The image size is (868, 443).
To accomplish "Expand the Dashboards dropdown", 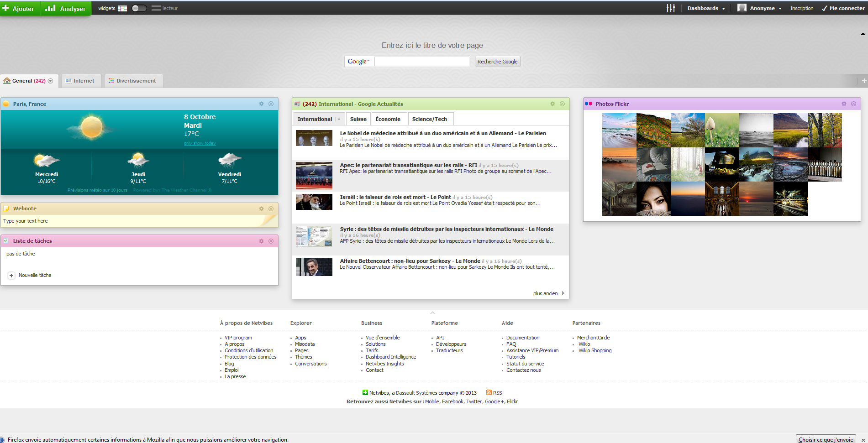I will [x=706, y=8].
